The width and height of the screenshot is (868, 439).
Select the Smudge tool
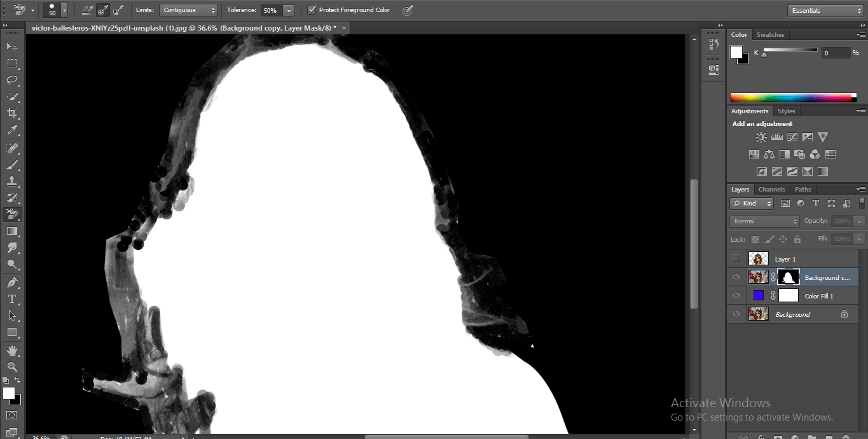coord(12,247)
